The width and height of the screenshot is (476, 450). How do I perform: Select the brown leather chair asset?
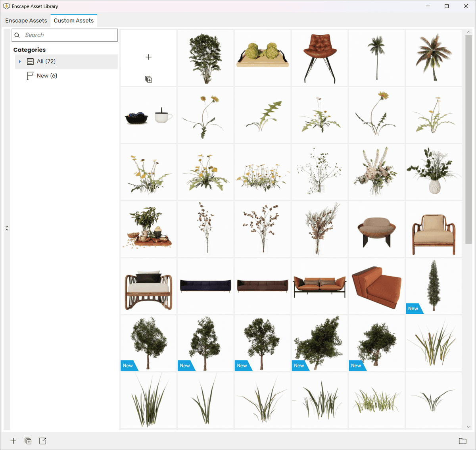(x=320, y=58)
